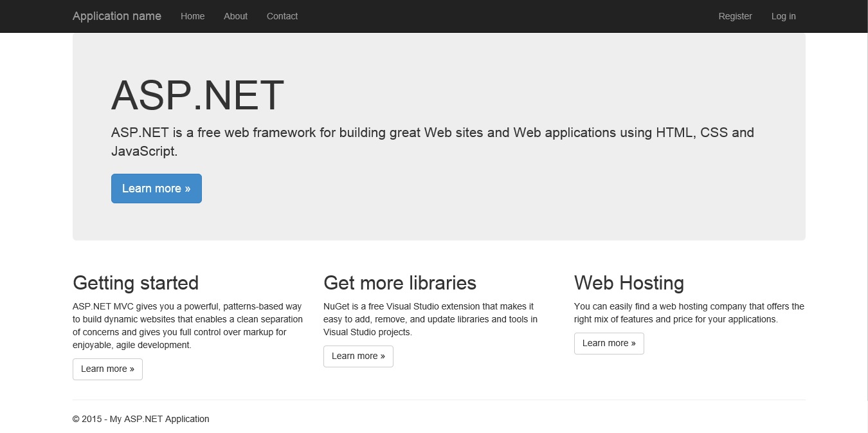The image size is (868, 433).
Task: Click the web hosting company paragraph
Action: pyautogui.click(x=689, y=313)
